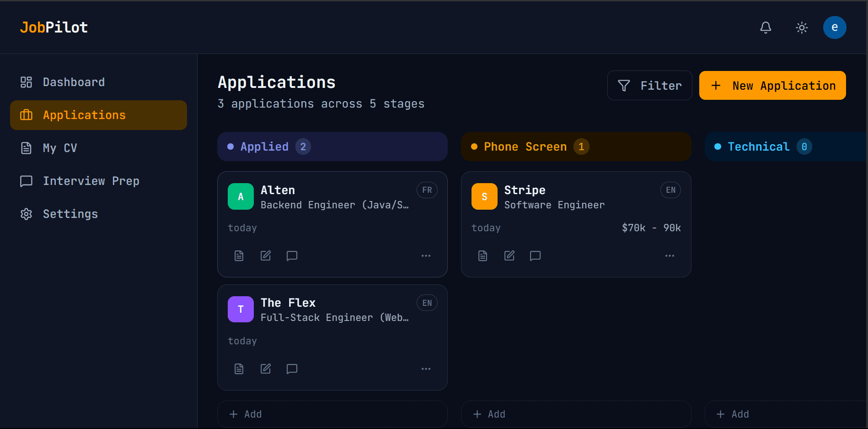Open user avatar 'e' menu

(x=835, y=27)
